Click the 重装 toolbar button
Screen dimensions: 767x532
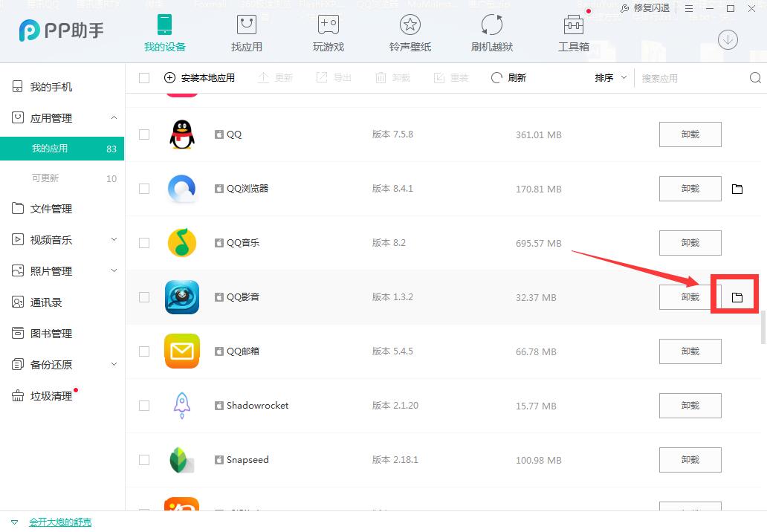[451, 78]
